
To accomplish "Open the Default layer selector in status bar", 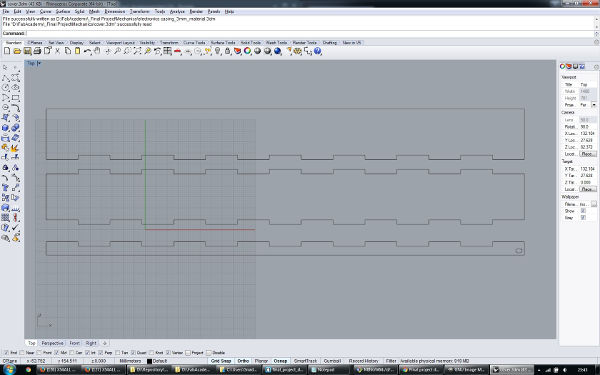I will pos(160,361).
